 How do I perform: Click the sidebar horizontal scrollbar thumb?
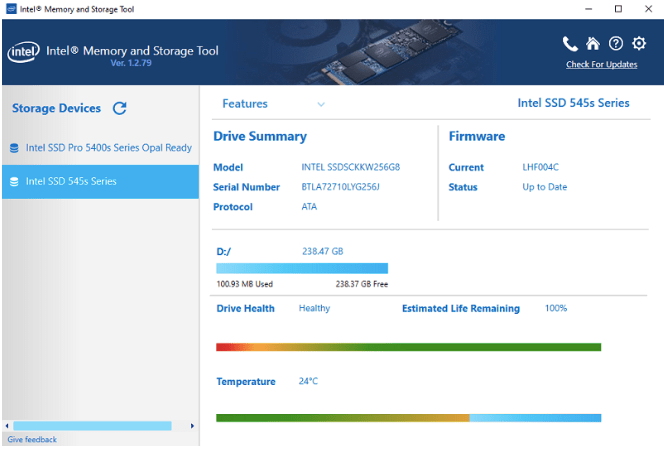point(92,426)
